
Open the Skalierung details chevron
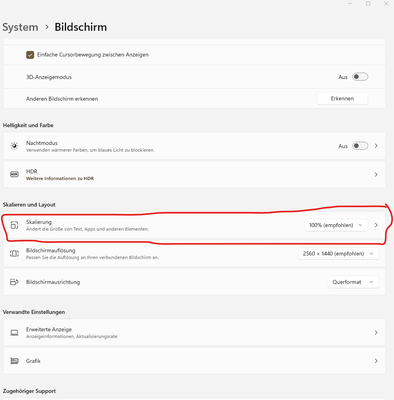376,225
